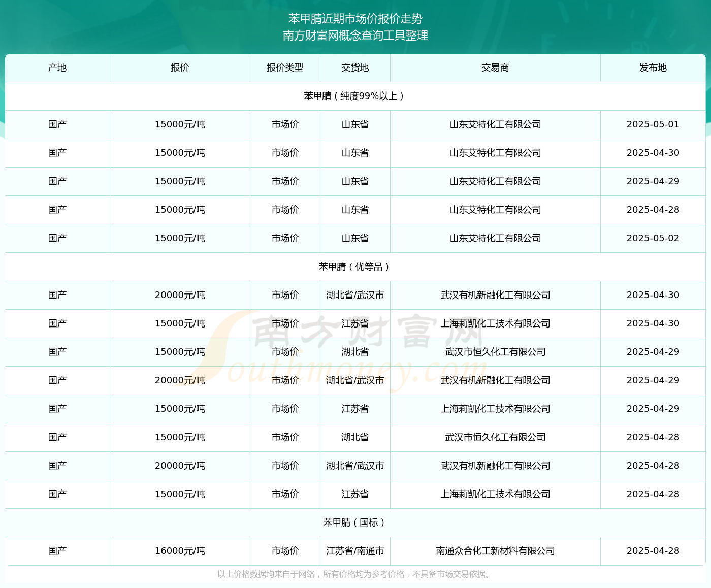
Task: Click the 16000元/吨 price cell
Action: (180, 551)
